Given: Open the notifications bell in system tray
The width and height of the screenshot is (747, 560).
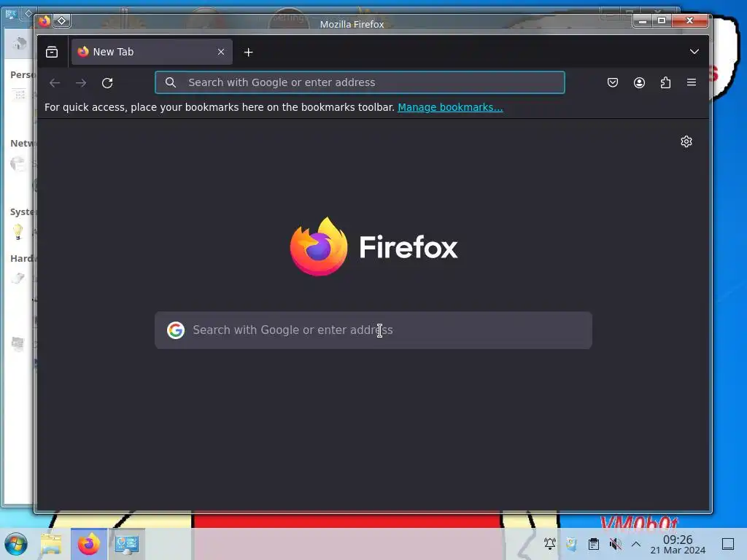Looking at the screenshot, I should [x=550, y=544].
